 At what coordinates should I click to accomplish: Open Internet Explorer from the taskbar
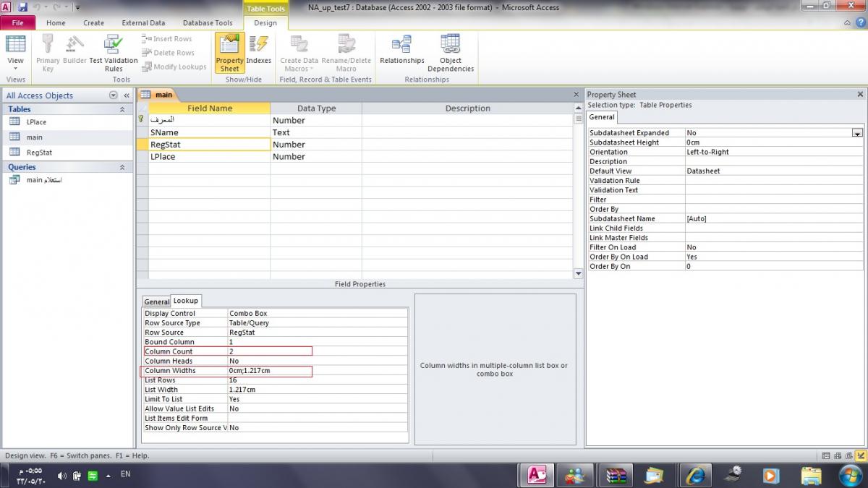[x=696, y=476]
